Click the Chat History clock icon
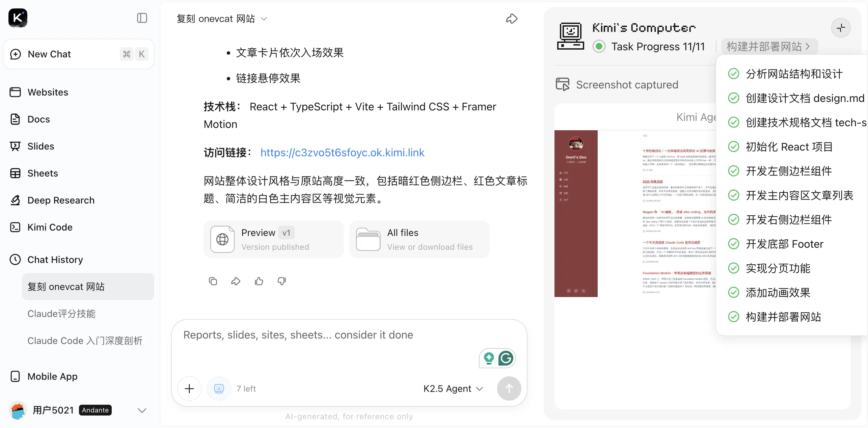 (15, 260)
